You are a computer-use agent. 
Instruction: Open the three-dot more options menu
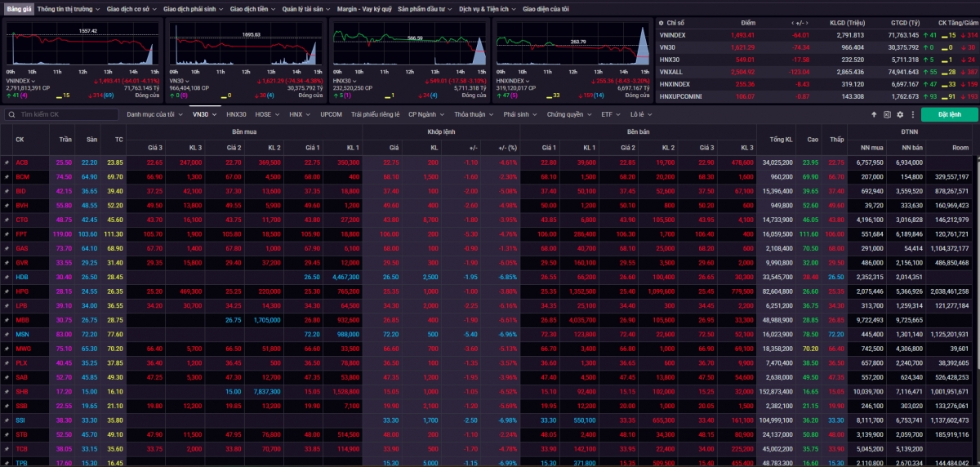click(x=913, y=114)
